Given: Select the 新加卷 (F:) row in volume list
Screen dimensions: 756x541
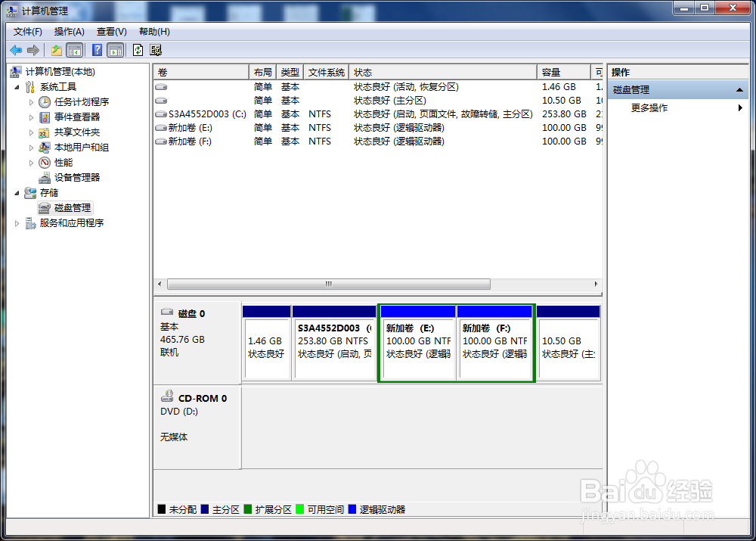Looking at the screenshot, I should pyautogui.click(x=379, y=141).
